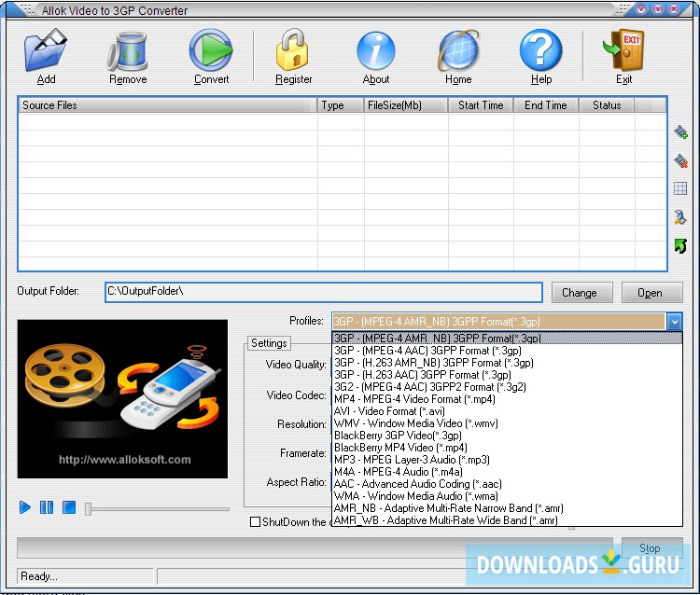Open the About info icon
The height and width of the screenshot is (595, 700).
376,51
